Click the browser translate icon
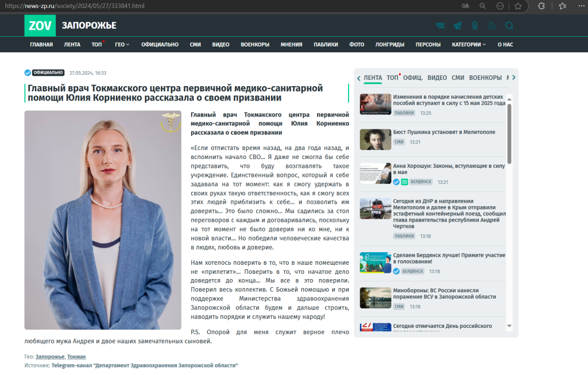The image size is (588, 375). point(465,6)
